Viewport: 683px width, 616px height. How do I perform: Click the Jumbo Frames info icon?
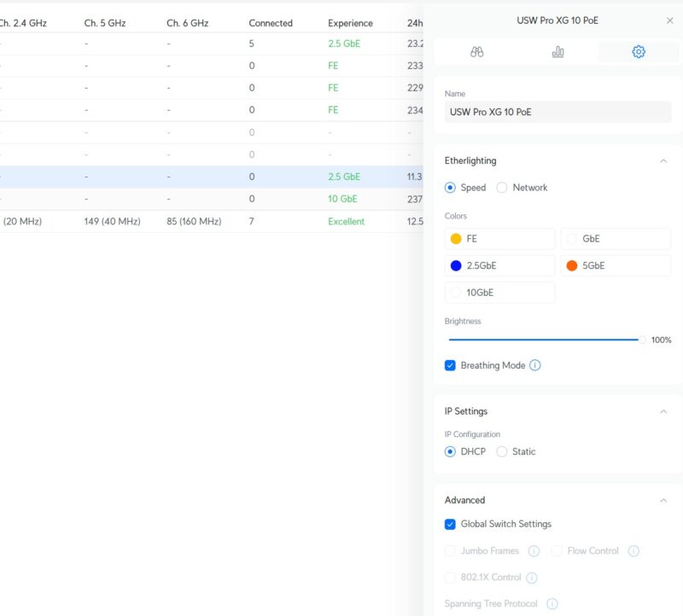tap(534, 551)
